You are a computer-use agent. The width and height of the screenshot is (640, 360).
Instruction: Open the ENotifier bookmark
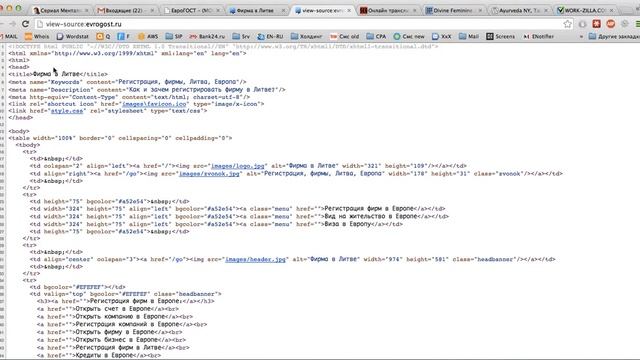coord(538,36)
